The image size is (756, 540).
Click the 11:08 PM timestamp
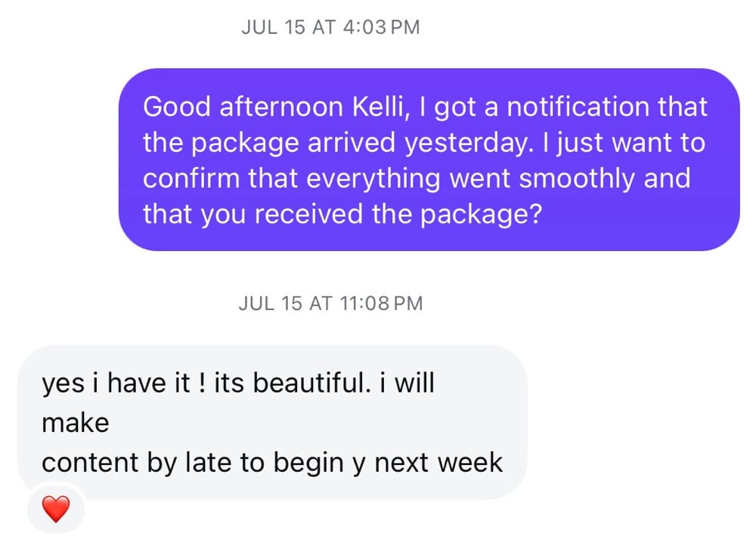[330, 304]
